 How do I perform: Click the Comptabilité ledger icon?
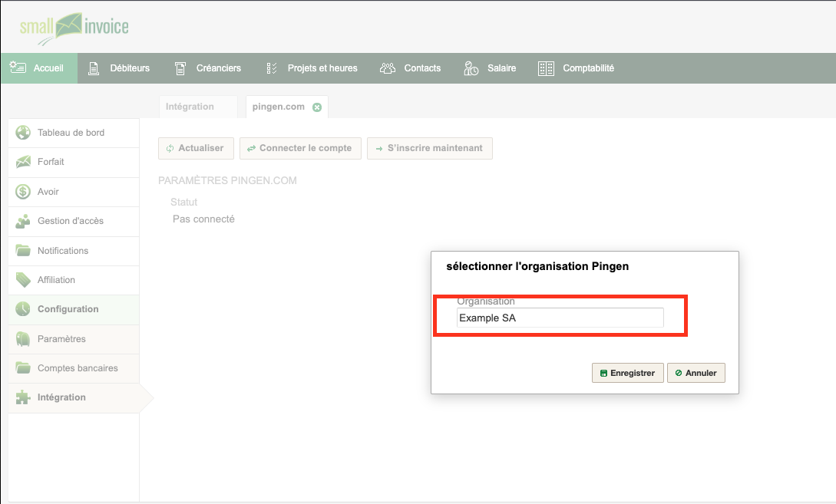tap(546, 68)
